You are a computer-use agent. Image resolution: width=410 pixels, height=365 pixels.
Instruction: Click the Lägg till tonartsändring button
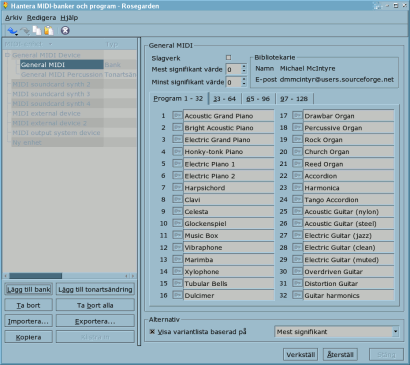(95, 289)
